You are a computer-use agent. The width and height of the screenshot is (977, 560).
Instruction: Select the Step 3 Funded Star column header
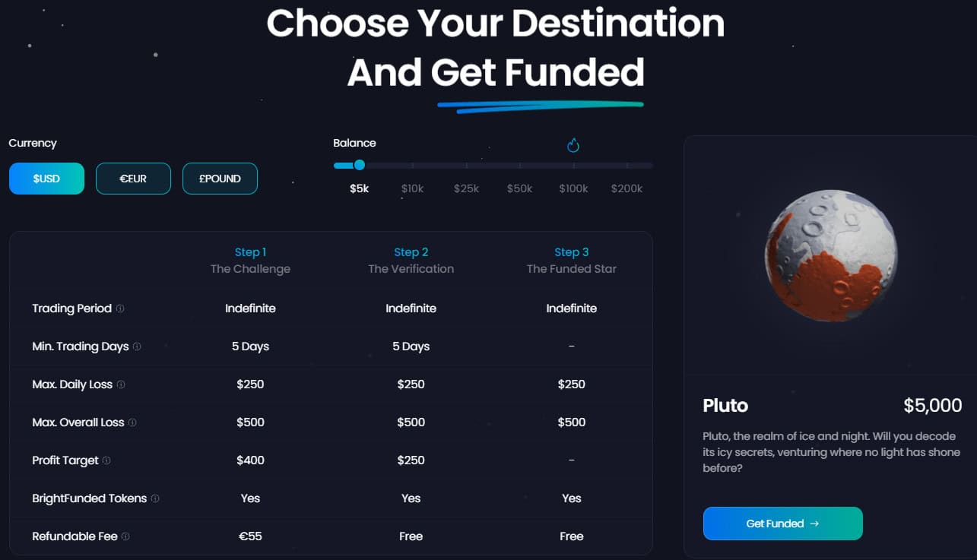[x=571, y=260]
